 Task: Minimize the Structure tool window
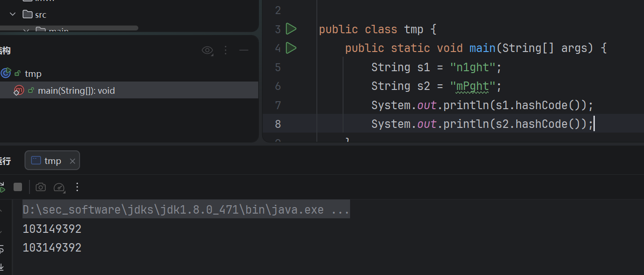(x=243, y=50)
